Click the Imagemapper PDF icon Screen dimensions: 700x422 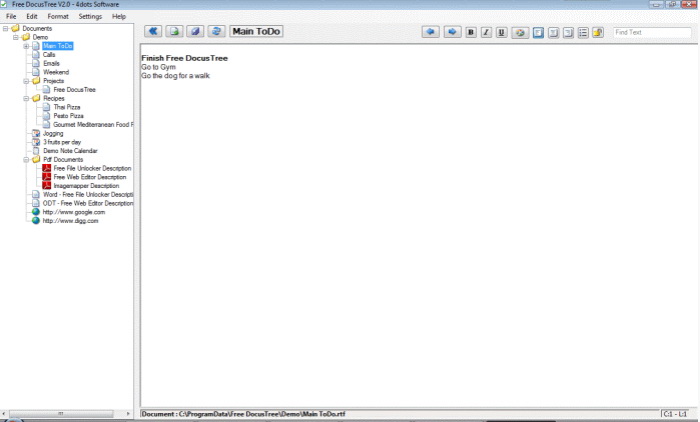tap(46, 185)
